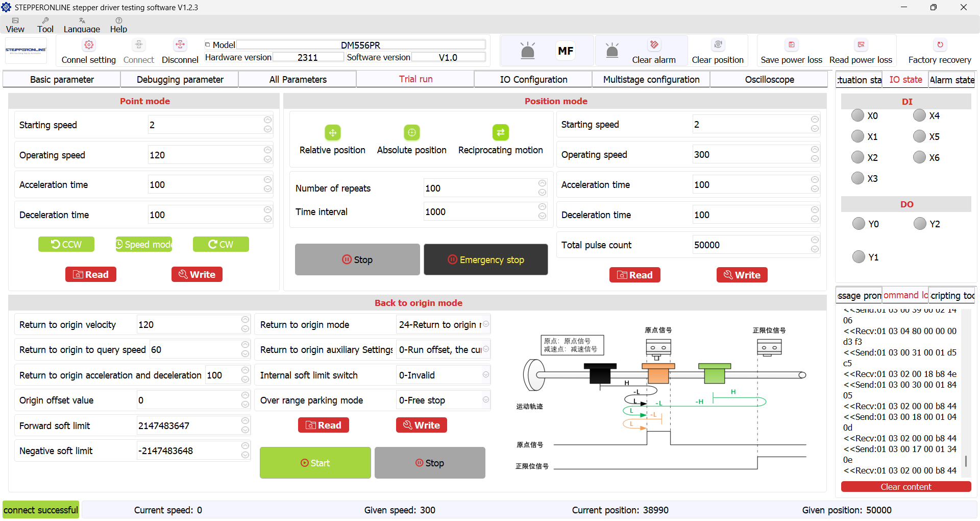The image size is (980, 521).
Task: Click the Clear alarm icon
Action: pos(653,45)
